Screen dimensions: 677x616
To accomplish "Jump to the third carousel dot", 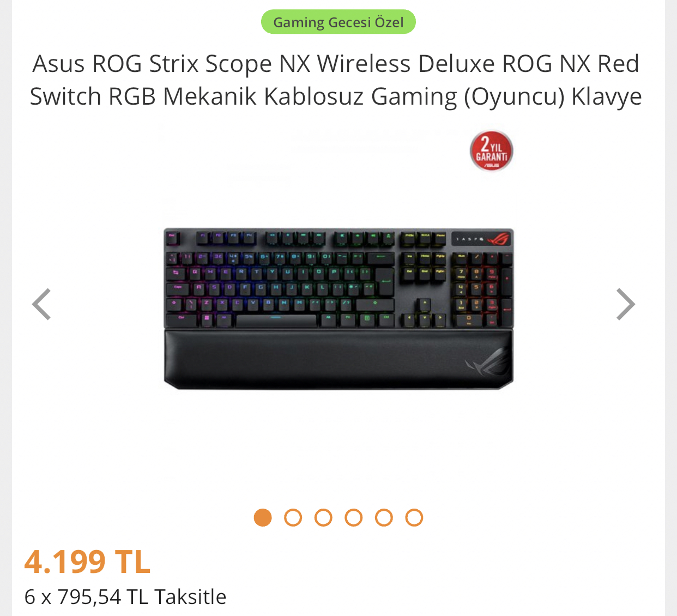I will point(323,517).
